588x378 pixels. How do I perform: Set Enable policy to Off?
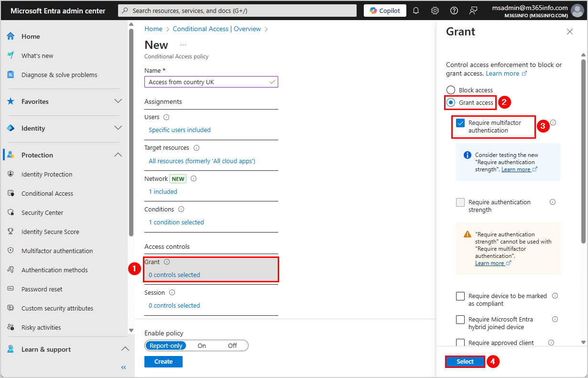pos(232,345)
